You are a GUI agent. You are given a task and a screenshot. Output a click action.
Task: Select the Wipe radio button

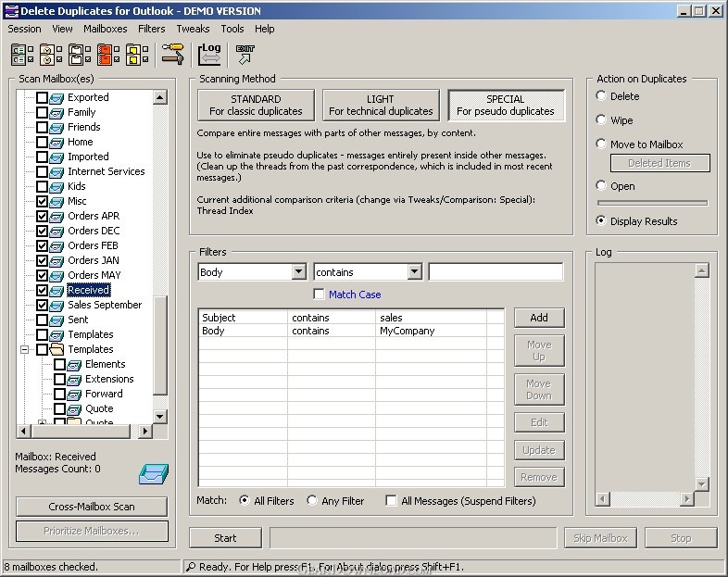coord(602,120)
